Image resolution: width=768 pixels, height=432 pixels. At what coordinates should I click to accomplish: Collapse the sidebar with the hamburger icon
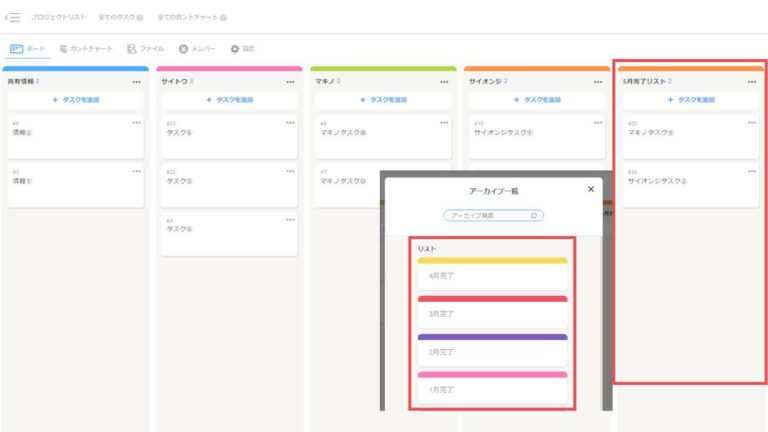tap(13, 17)
